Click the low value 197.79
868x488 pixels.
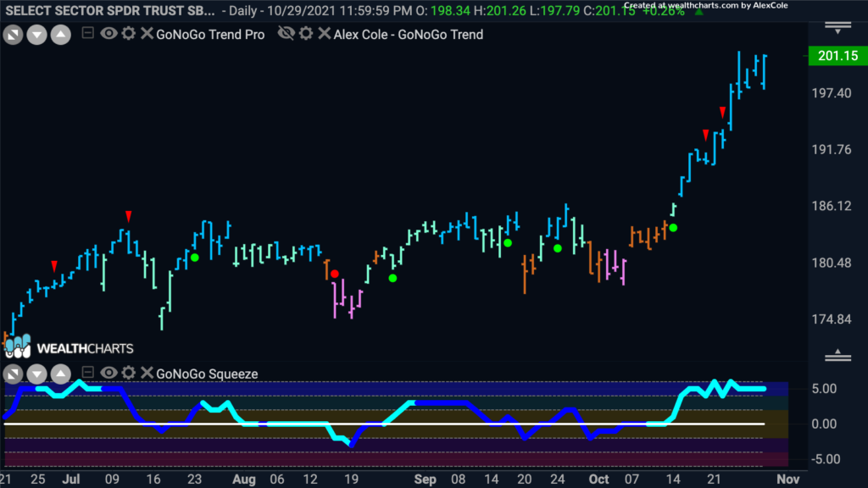[559, 11]
